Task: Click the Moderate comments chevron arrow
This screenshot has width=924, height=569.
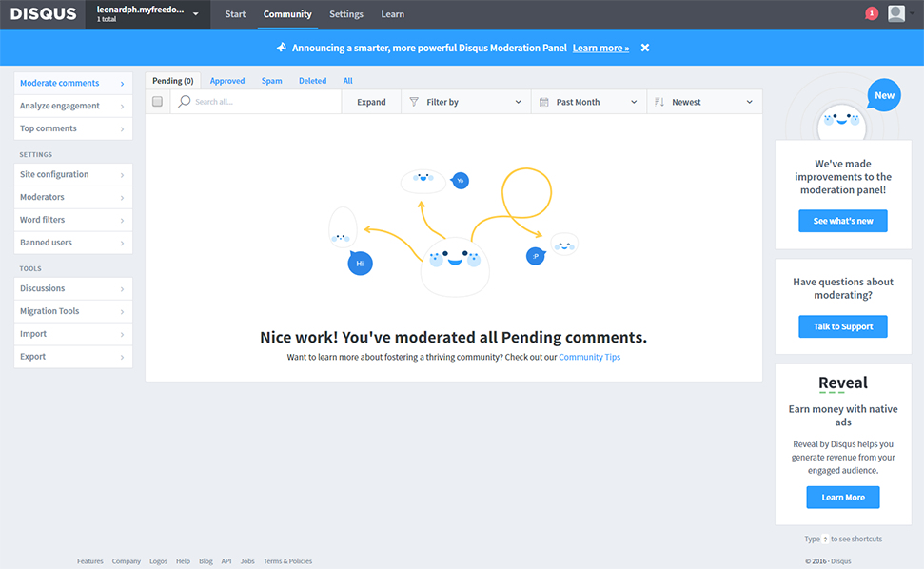Action: 122,84
